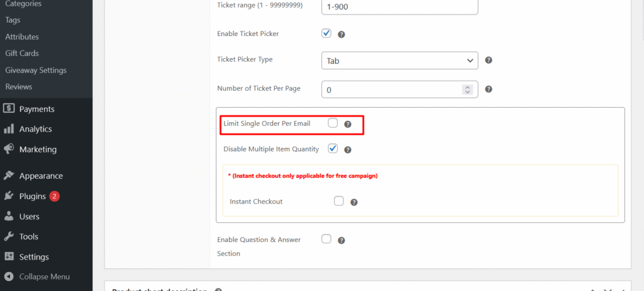Screen dimensions: 644x291
Task: Click help icon for Enable Question & Answer
Action: (x=341, y=240)
